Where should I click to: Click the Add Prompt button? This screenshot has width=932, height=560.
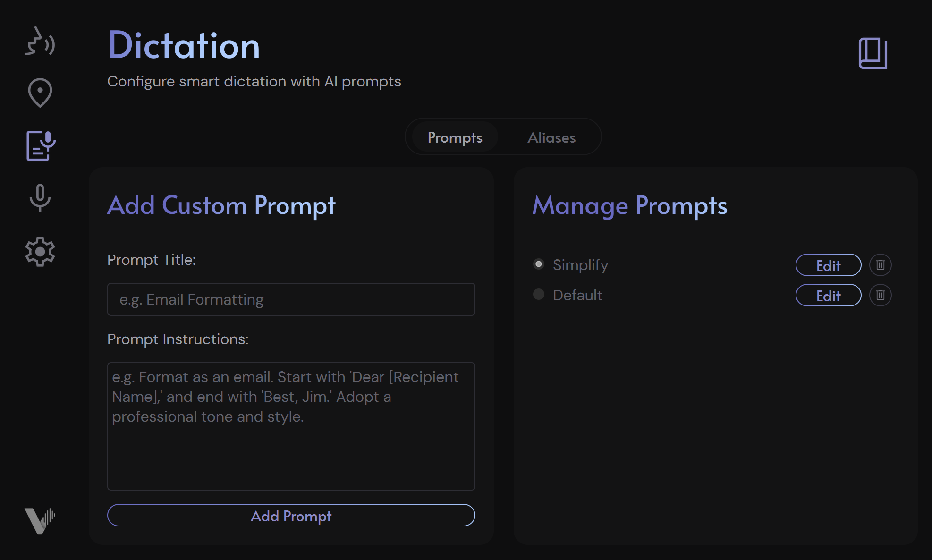click(291, 516)
